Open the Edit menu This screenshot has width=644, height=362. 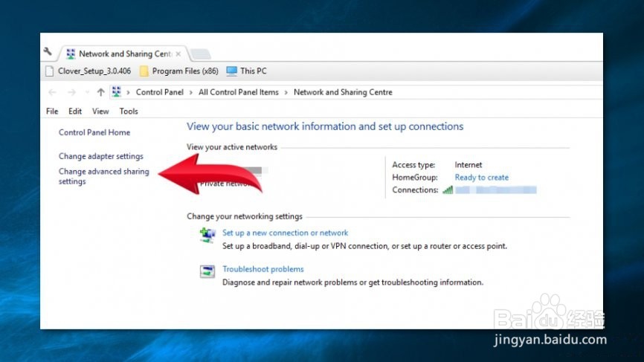(x=75, y=111)
